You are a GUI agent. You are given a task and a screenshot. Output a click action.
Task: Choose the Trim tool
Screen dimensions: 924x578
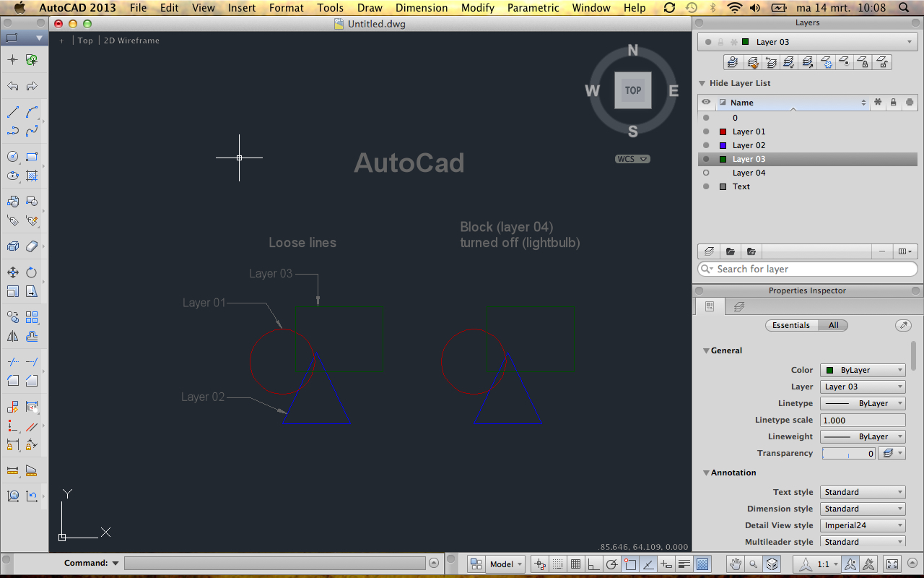point(13,361)
